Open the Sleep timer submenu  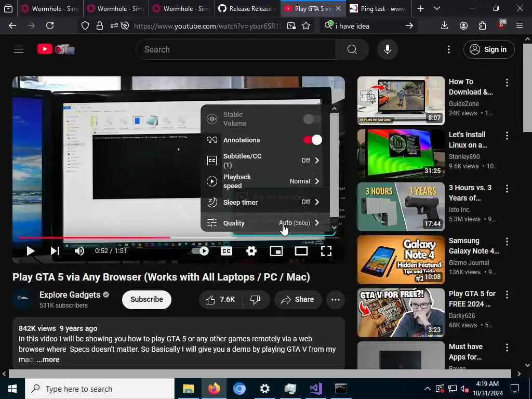(265, 202)
